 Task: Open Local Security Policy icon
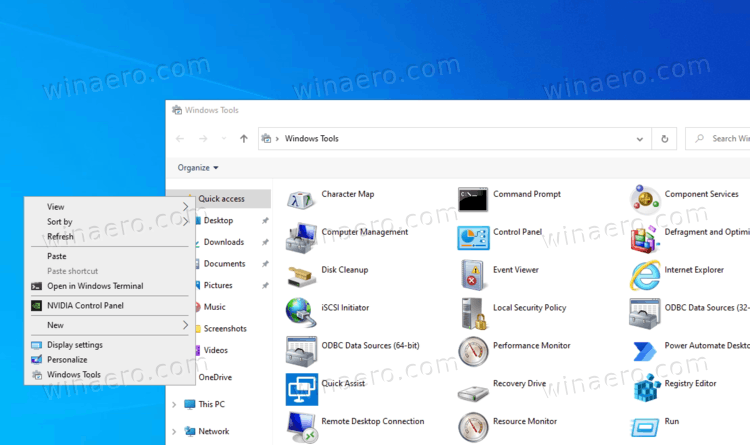[474, 313]
